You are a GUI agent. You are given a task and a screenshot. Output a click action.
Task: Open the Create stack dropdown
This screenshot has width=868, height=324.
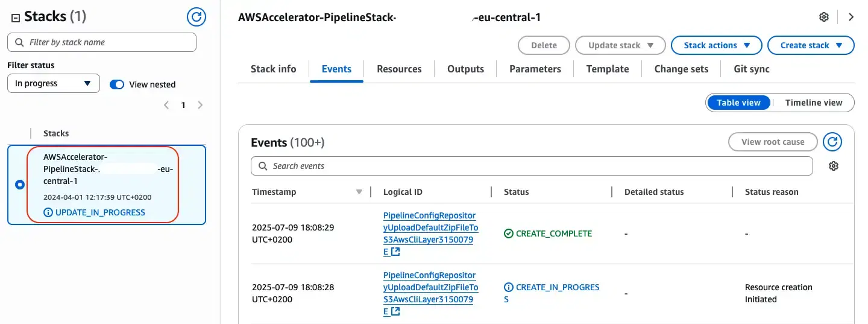811,45
